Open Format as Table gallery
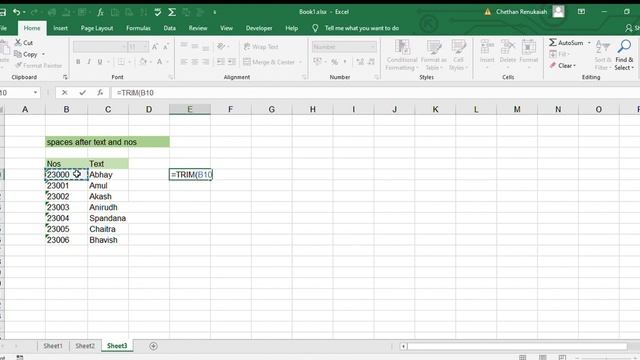This screenshot has height=360, width=640. [x=433, y=55]
